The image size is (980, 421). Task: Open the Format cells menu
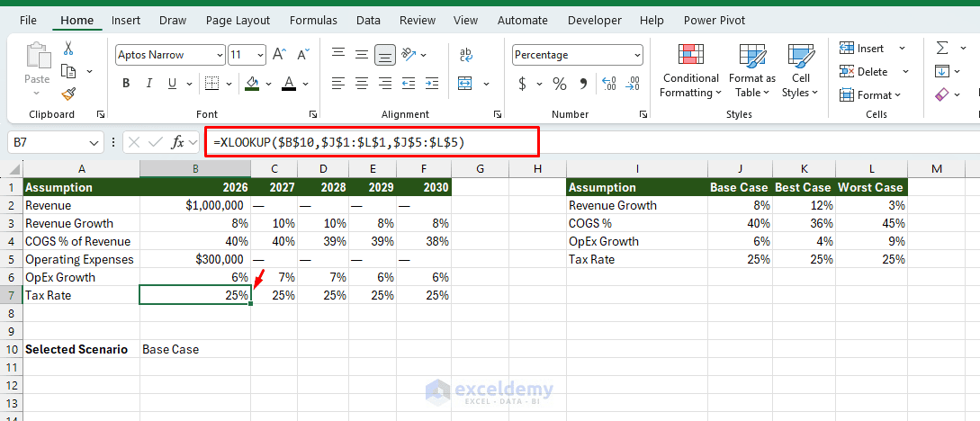(870, 95)
